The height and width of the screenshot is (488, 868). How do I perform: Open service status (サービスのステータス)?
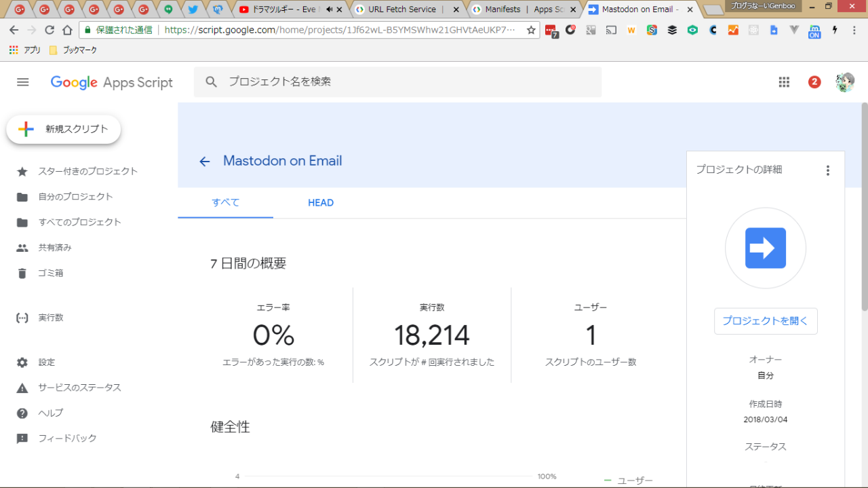click(x=79, y=388)
